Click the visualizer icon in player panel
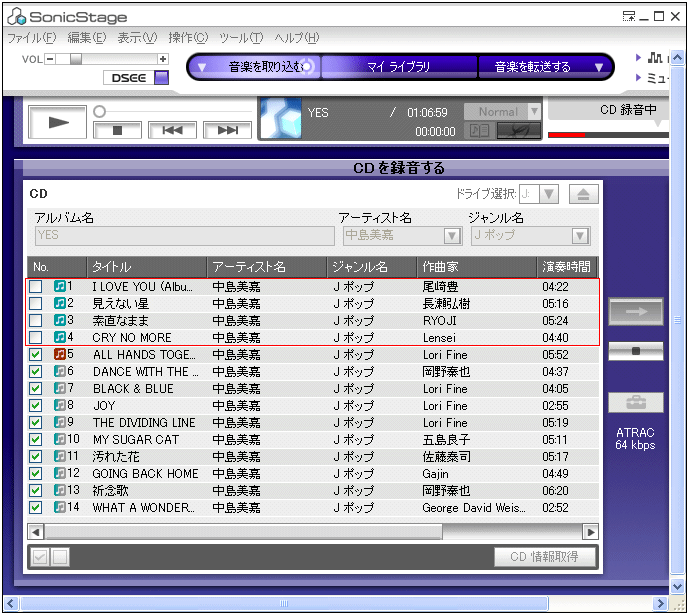 click(x=519, y=130)
